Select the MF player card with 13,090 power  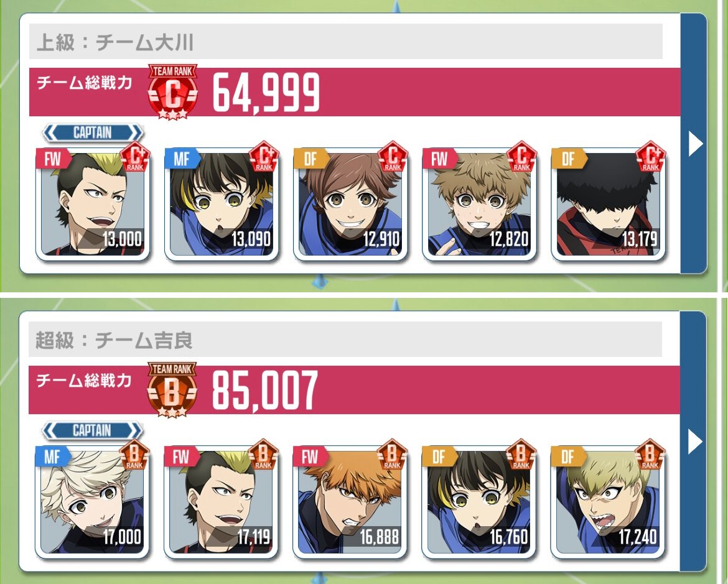(222, 204)
